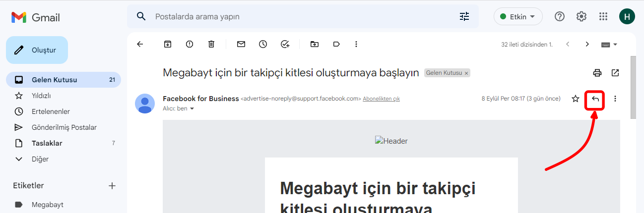Open the Gönderilmiş Postalar folder

point(64,127)
